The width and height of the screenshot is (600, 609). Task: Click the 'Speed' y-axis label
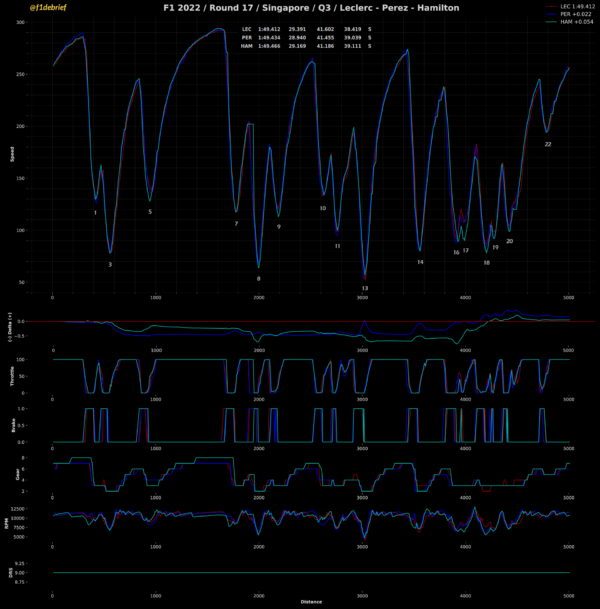(12, 154)
